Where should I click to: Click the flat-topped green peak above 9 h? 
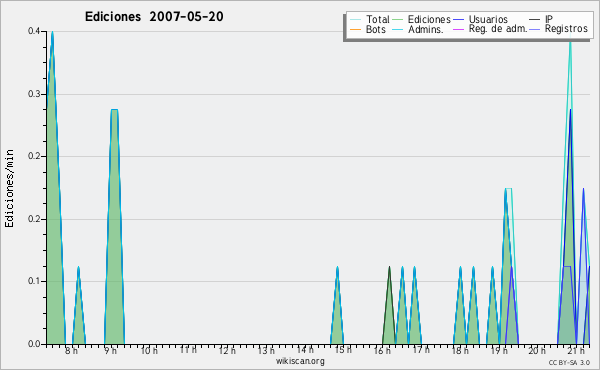click(x=114, y=227)
